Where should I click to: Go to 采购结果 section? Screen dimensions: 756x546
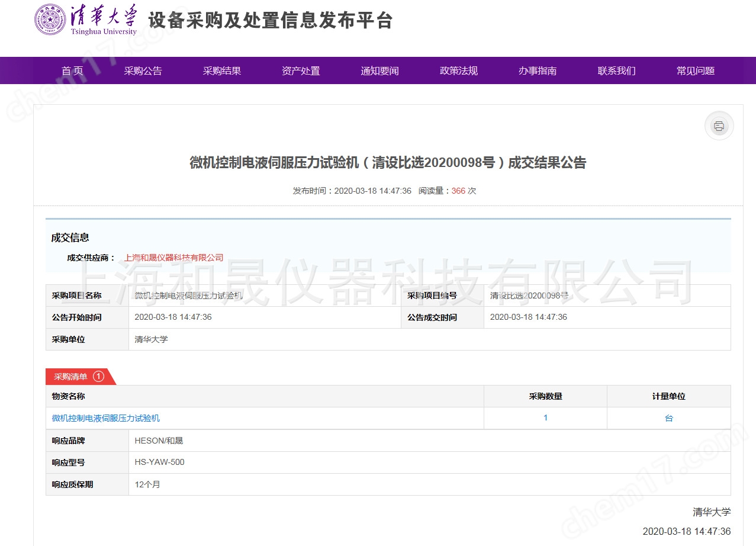point(222,71)
